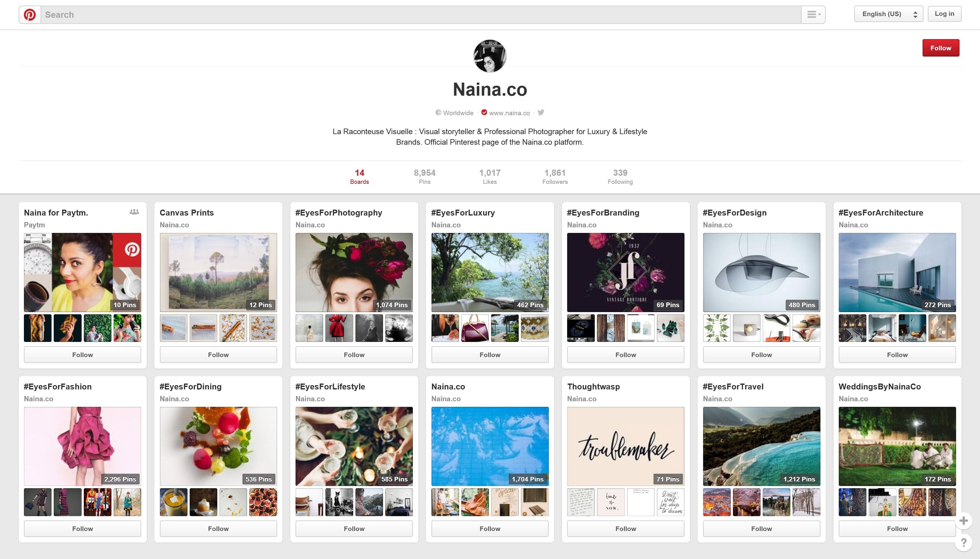Open the figs thumbnail in #EyesForDining

click(x=263, y=502)
